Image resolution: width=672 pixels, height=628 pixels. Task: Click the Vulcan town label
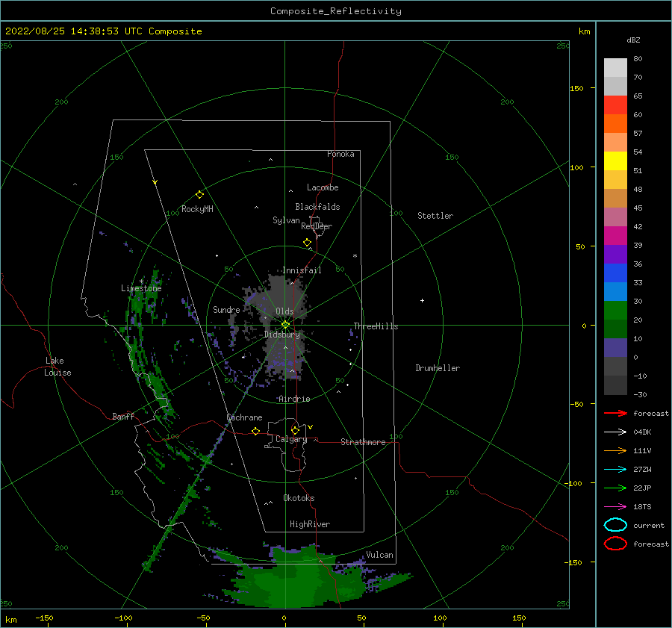coord(380,555)
